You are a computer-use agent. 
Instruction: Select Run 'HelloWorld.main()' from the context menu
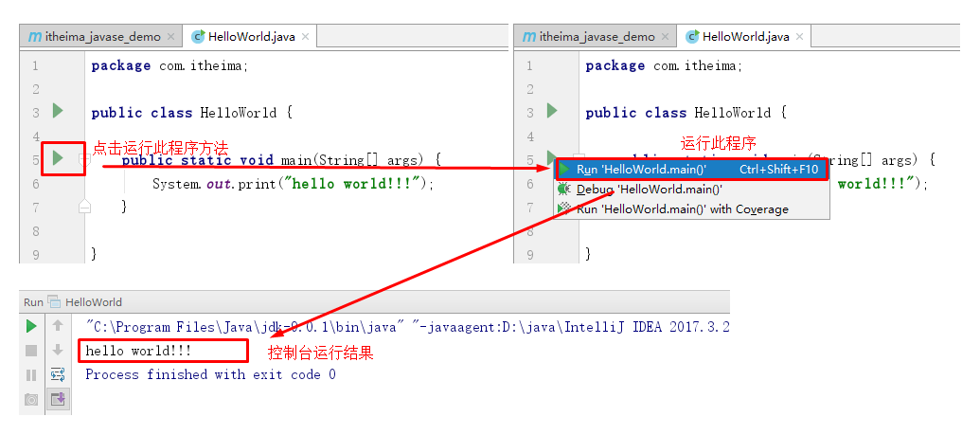[691, 169]
